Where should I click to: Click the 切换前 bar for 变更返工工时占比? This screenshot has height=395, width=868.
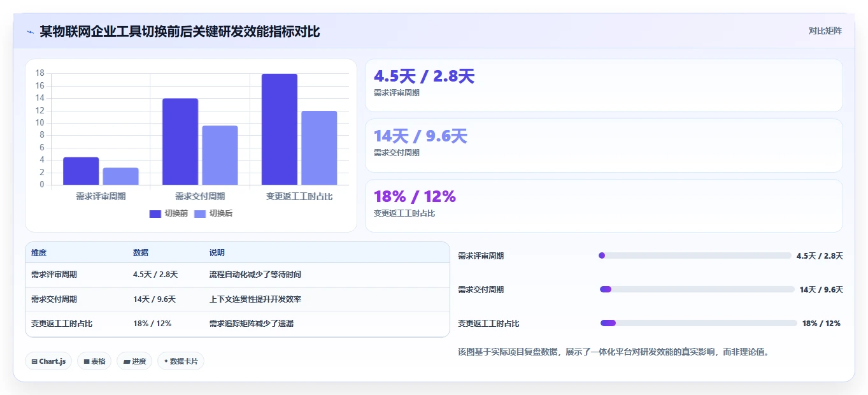[280, 129]
